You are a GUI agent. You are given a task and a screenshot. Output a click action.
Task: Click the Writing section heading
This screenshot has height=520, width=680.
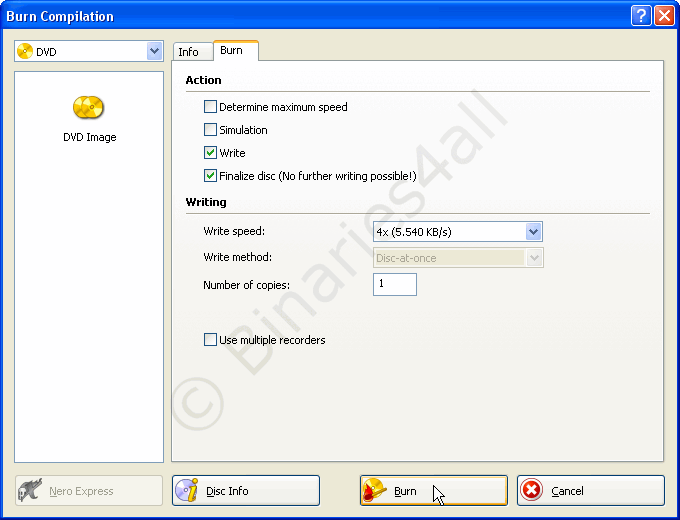pyautogui.click(x=206, y=202)
